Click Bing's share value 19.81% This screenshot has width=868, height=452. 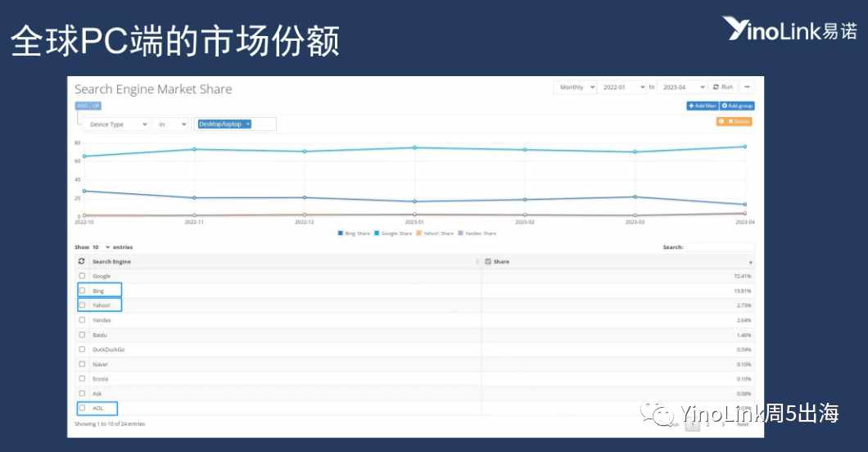tap(743, 291)
